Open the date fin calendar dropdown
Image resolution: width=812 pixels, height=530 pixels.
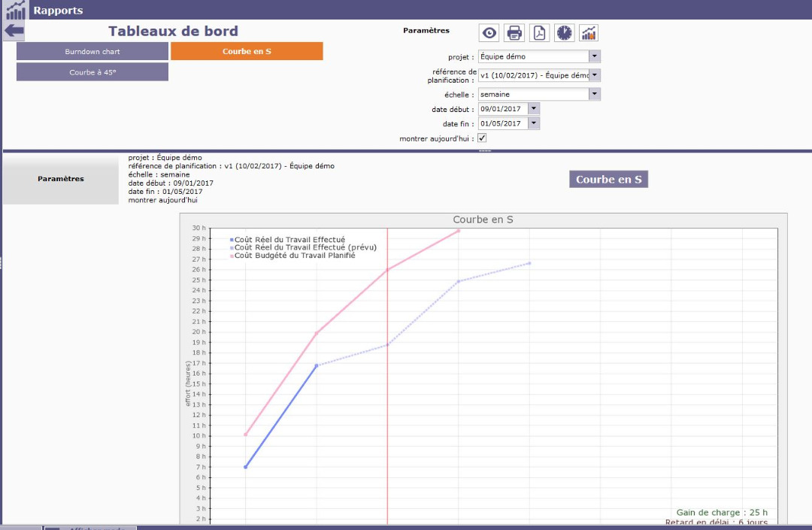534,123
